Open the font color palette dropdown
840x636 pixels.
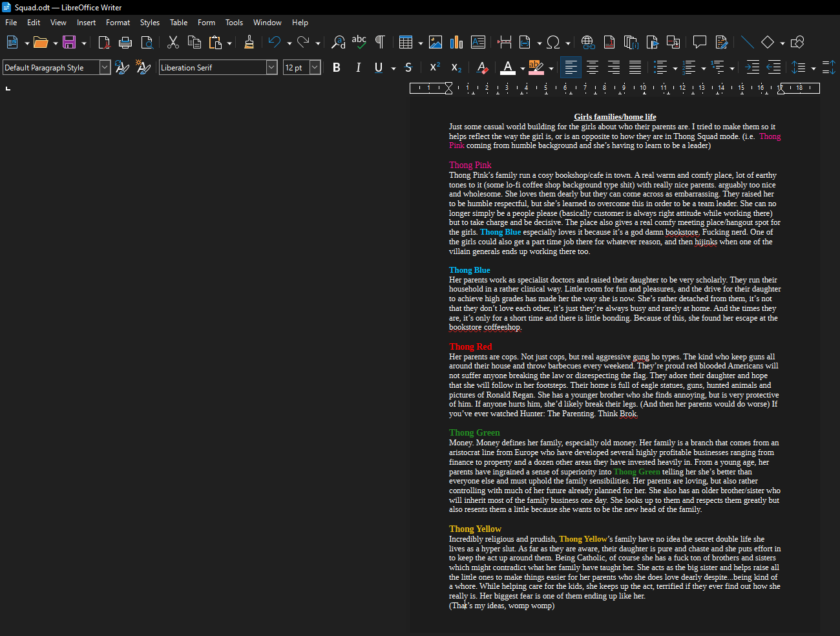coord(522,68)
